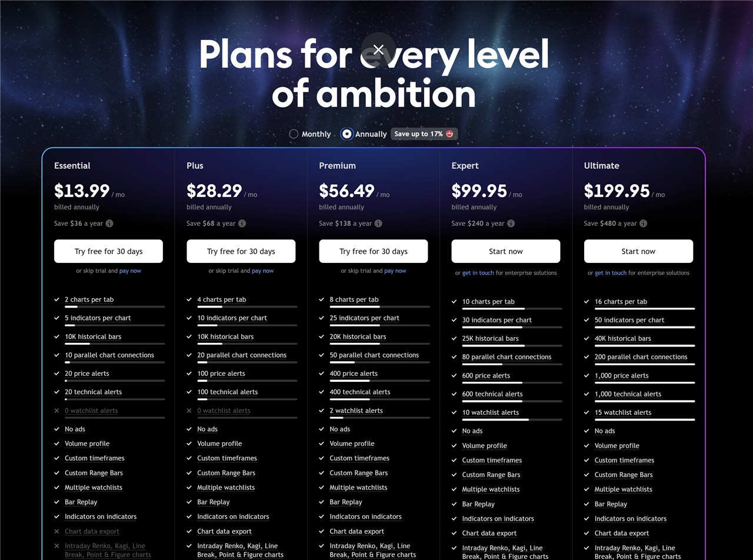This screenshot has width=753, height=560.
Task: Click get in touch link under Expert plan
Action: [x=478, y=273]
